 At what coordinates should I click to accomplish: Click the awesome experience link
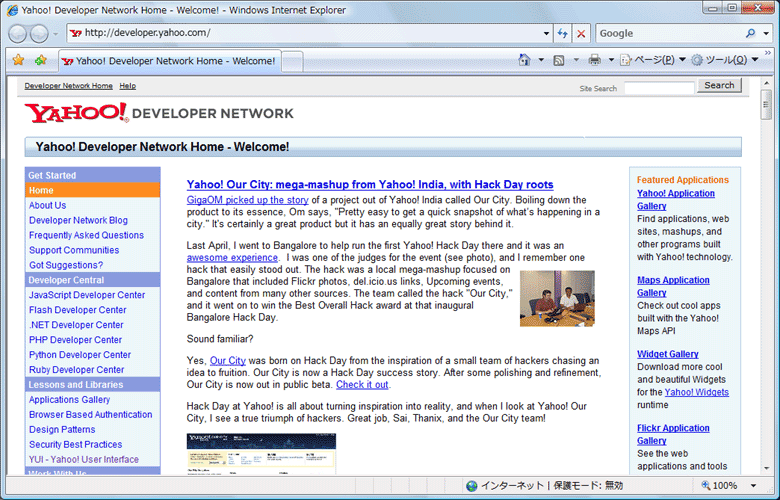(232, 257)
